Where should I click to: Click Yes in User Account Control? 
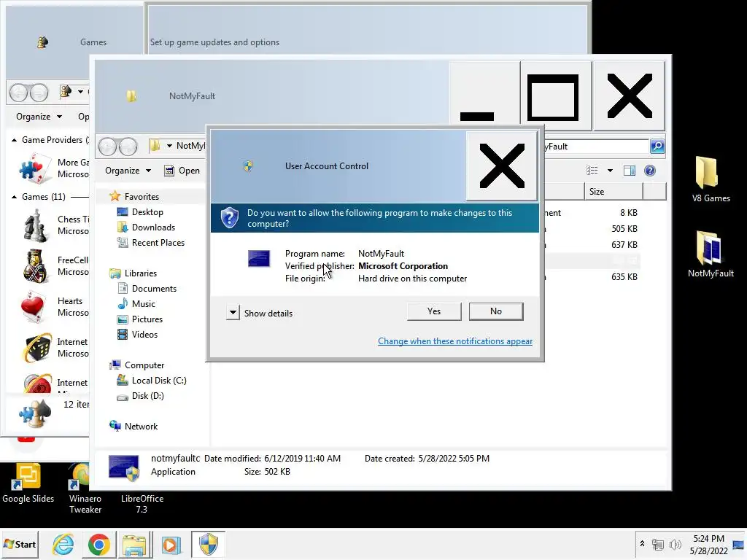434,311
